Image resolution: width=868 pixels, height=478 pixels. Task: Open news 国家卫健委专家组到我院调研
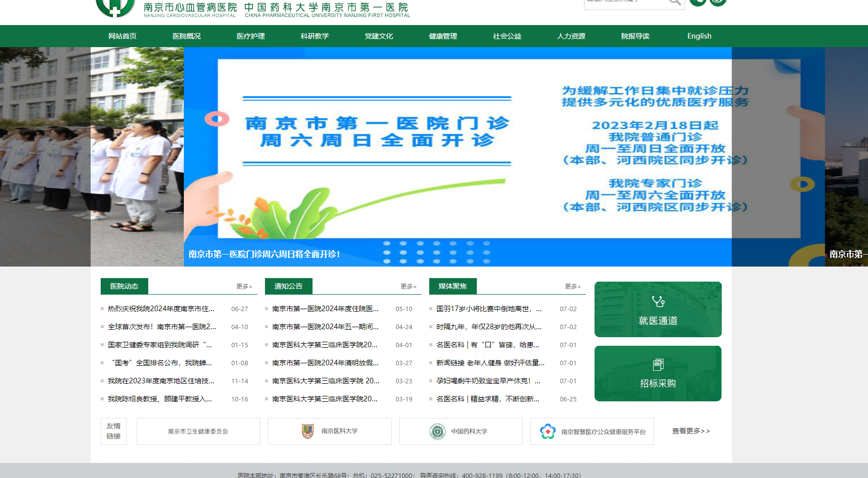160,345
